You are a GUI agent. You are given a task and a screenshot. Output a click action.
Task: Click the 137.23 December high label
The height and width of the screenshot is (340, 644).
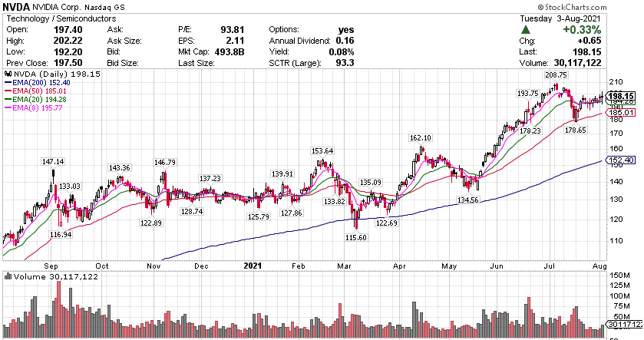(x=210, y=179)
